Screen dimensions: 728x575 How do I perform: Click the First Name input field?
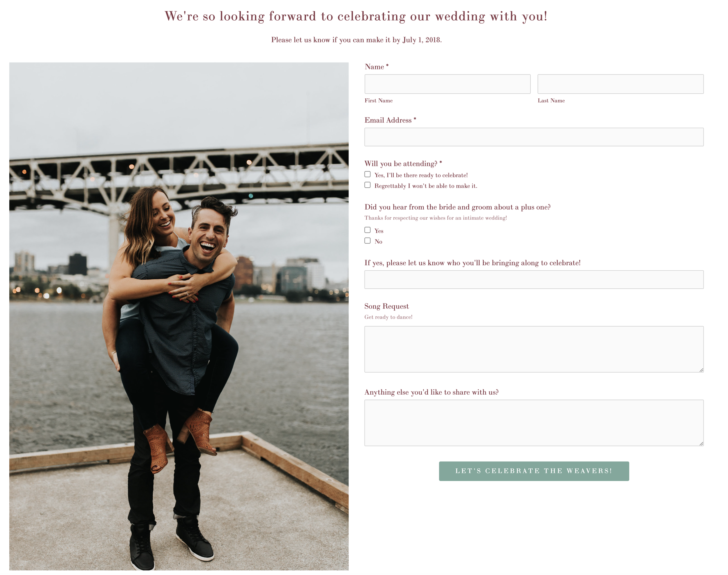(447, 84)
